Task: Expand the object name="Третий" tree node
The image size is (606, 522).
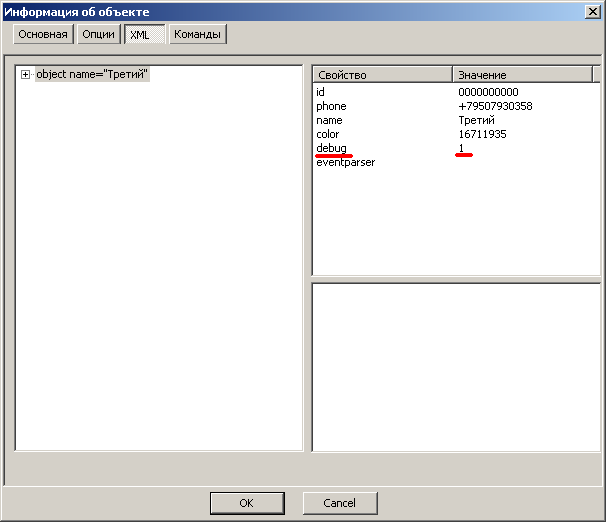Action: coord(26,75)
